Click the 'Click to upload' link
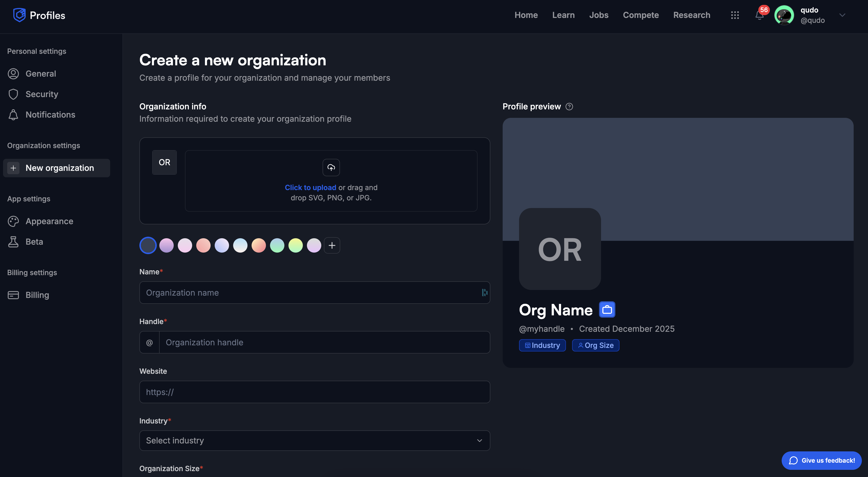The width and height of the screenshot is (868, 477). [x=310, y=187]
